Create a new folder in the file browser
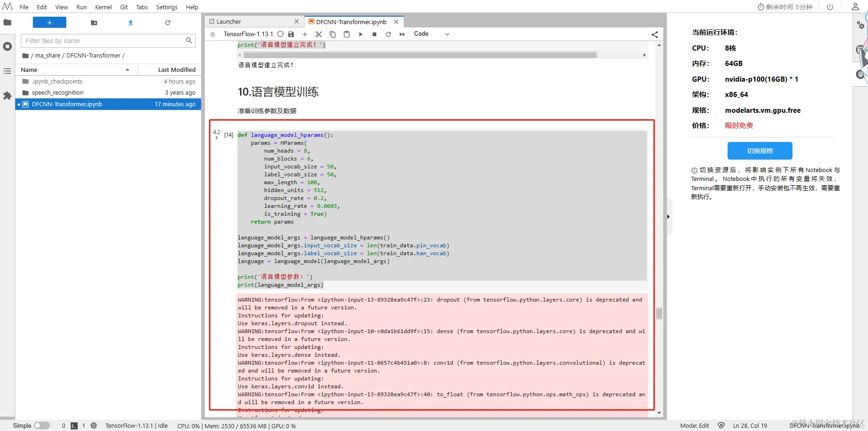 coord(94,22)
